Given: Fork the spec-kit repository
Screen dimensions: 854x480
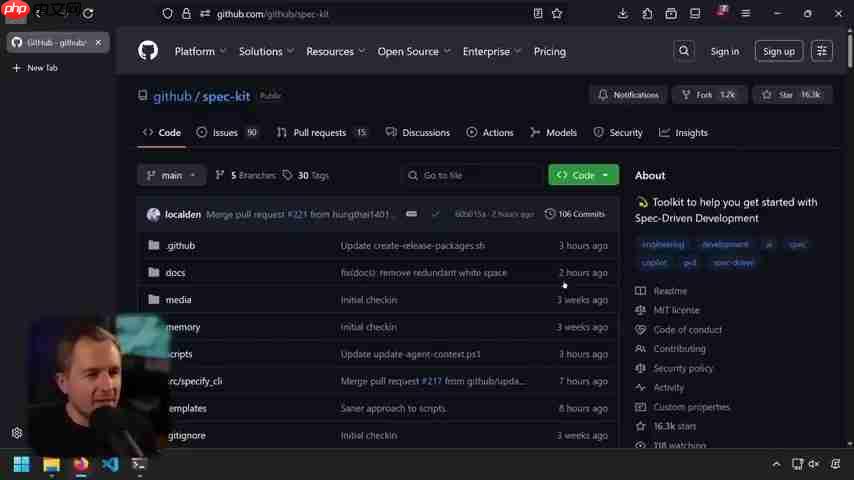Looking at the screenshot, I should 709,95.
